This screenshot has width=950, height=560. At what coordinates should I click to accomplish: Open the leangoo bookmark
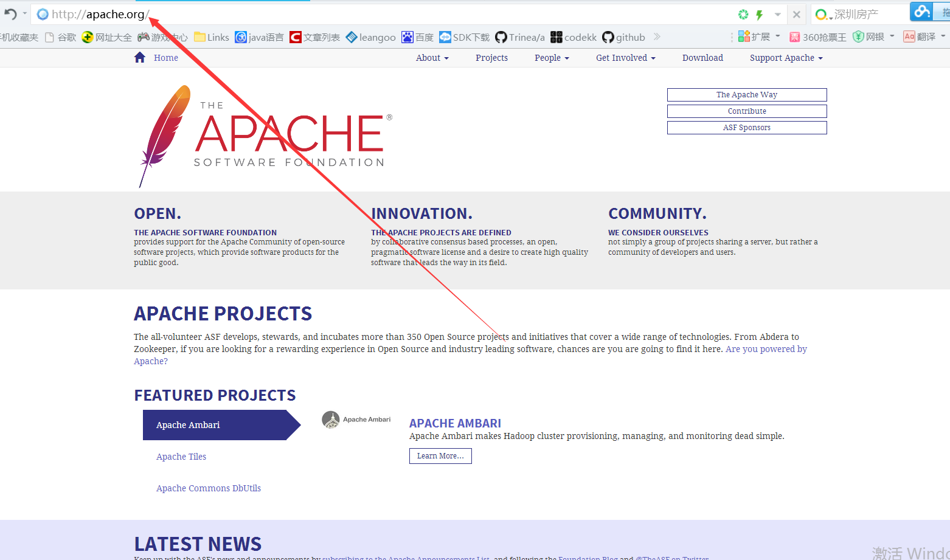point(370,37)
